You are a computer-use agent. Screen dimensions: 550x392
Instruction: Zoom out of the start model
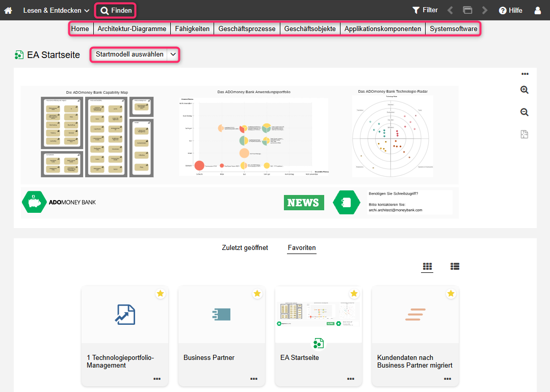tap(525, 113)
